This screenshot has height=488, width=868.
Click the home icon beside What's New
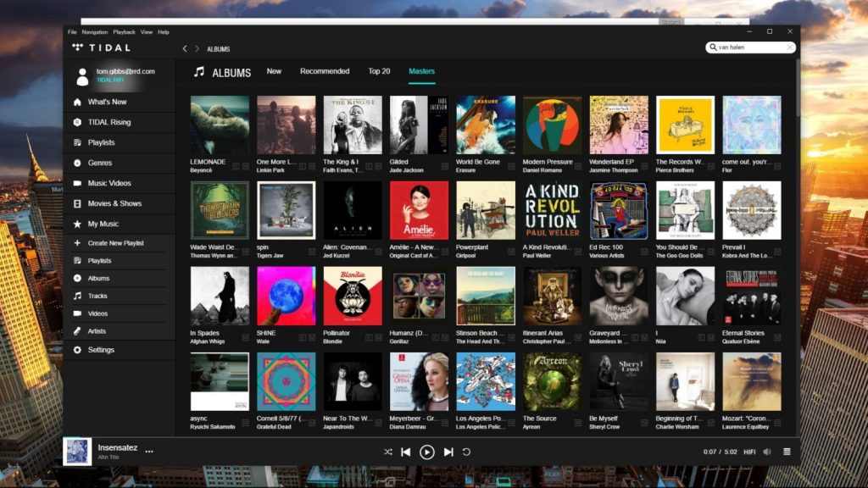click(x=77, y=102)
